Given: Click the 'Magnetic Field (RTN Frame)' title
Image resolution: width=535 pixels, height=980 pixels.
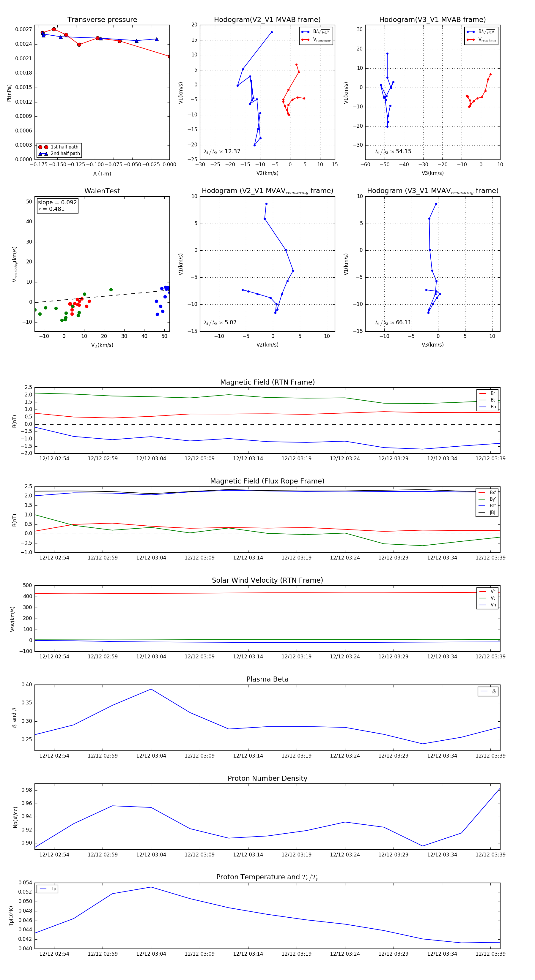Looking at the screenshot, I should [267, 382].
